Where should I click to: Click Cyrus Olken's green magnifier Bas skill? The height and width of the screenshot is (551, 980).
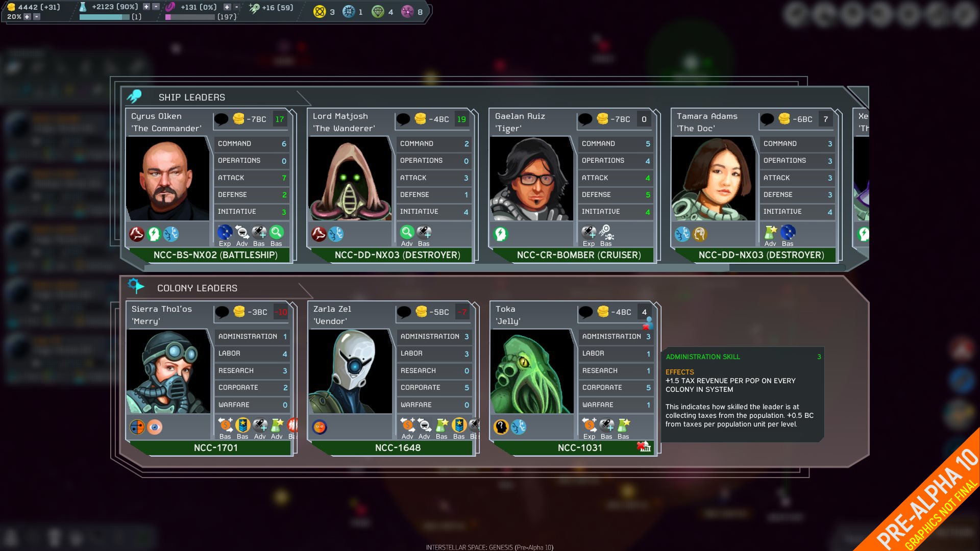tap(276, 233)
